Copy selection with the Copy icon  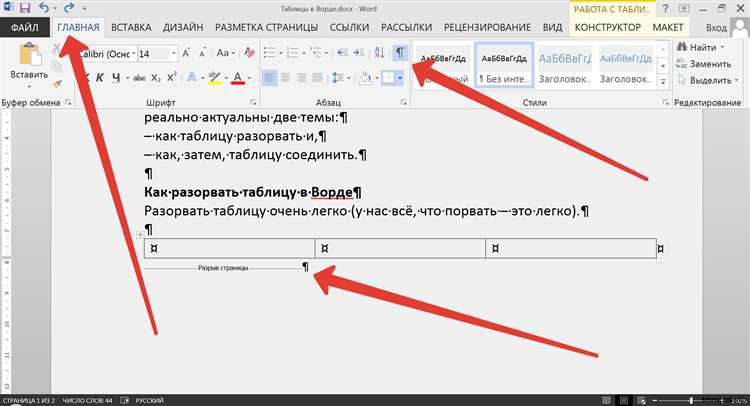pyautogui.click(x=57, y=66)
